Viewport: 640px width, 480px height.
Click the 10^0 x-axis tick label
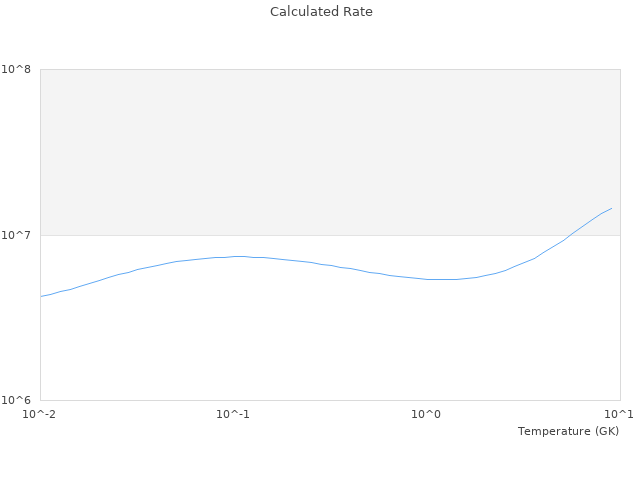click(427, 414)
